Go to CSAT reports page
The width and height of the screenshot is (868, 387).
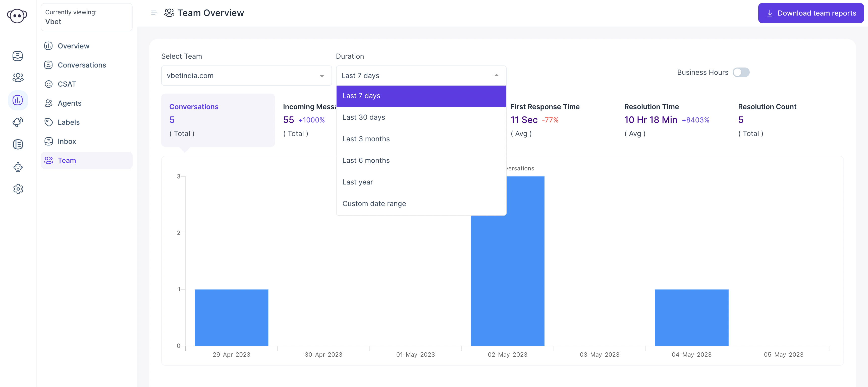point(87,84)
